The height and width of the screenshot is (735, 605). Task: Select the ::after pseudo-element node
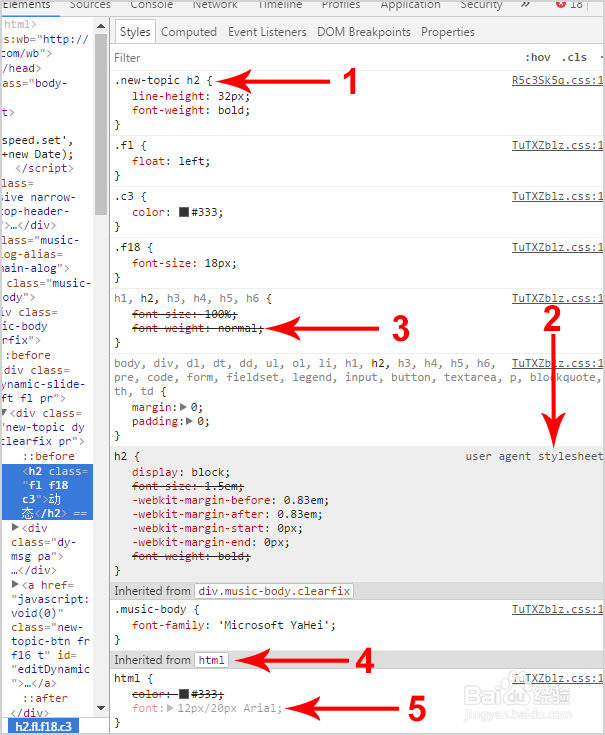(x=45, y=698)
